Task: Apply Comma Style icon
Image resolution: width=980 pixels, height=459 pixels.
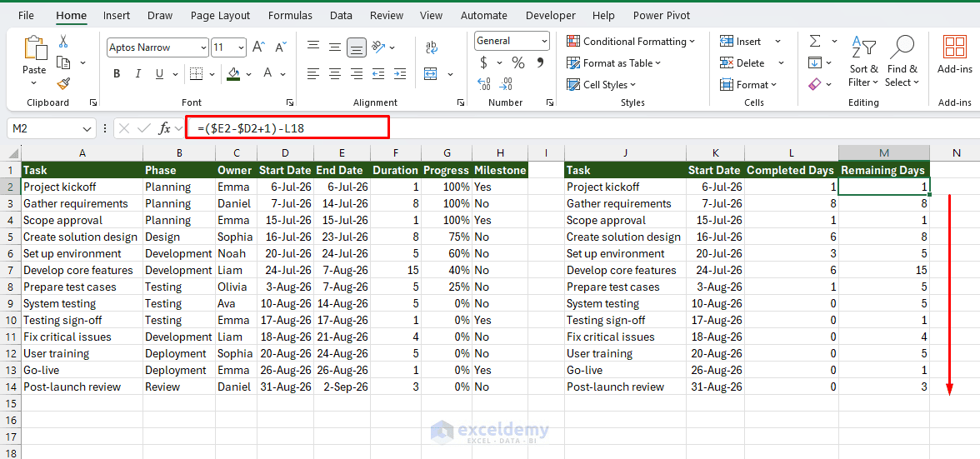Action: pyautogui.click(x=540, y=62)
